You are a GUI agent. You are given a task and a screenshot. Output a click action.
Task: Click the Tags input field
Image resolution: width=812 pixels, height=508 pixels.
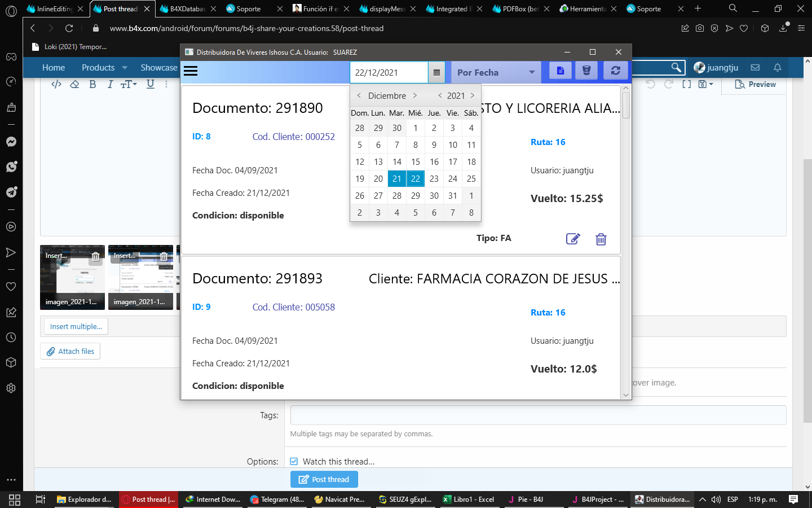click(x=538, y=415)
